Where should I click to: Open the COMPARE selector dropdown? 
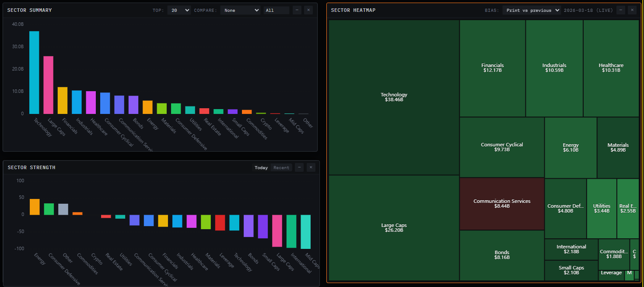pyautogui.click(x=240, y=10)
